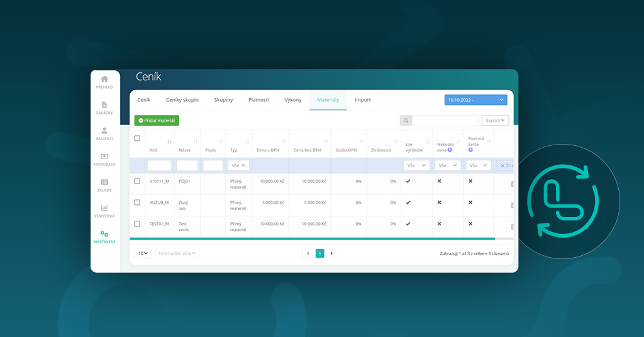Sort by the Název column arrows
The height and width of the screenshot is (337, 644).
(x=196, y=141)
